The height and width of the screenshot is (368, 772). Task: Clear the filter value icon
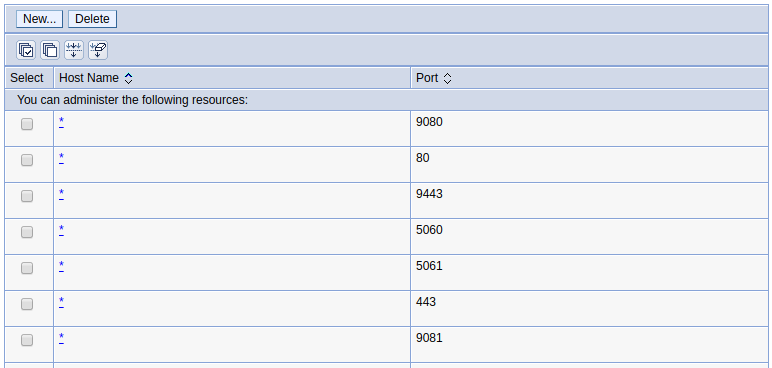(98, 50)
